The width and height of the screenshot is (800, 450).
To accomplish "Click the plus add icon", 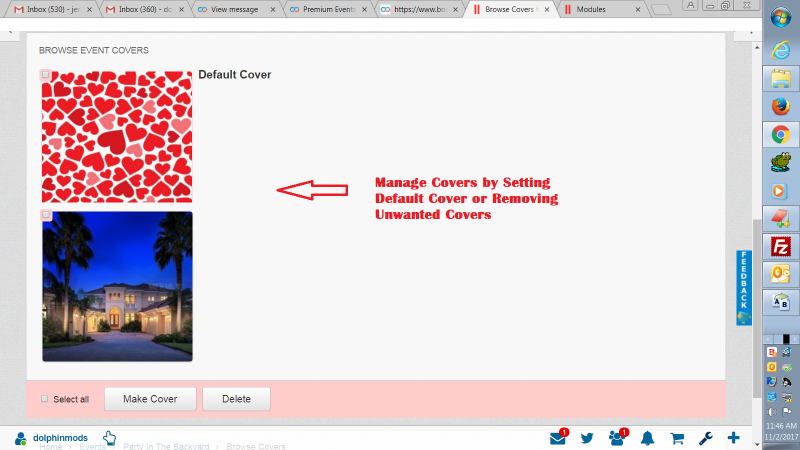I will pos(734,438).
